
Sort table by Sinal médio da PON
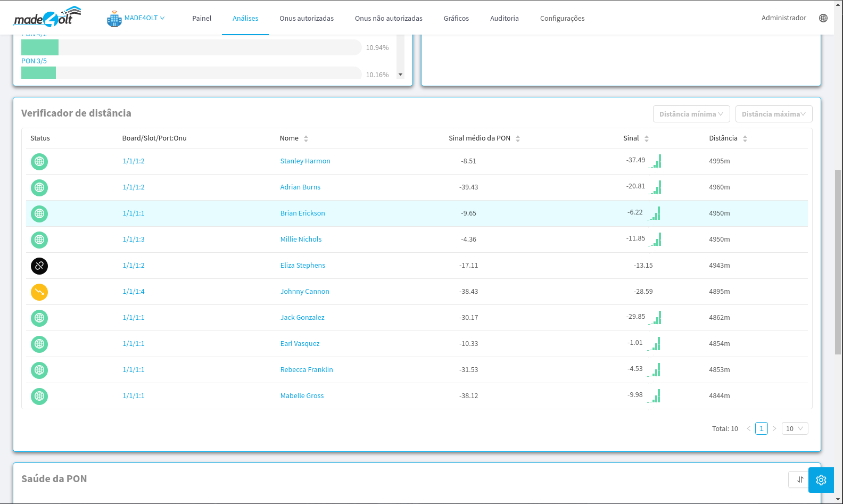pos(517,138)
